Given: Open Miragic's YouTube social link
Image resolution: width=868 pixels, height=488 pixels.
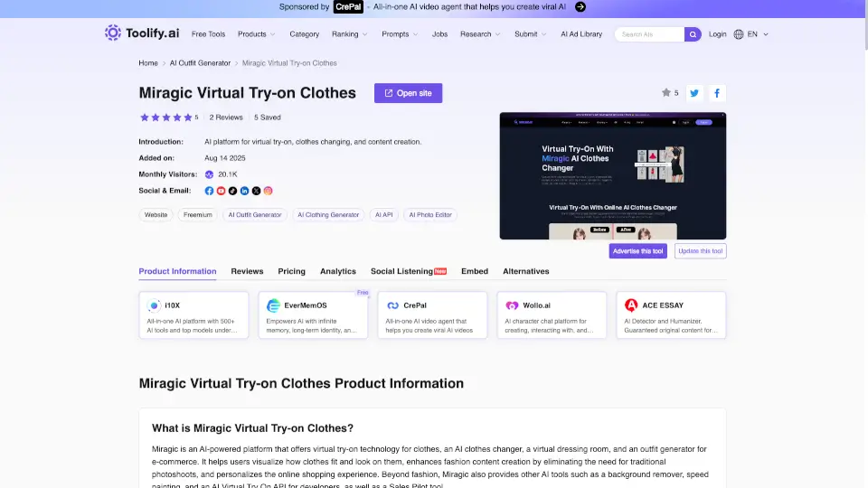Looking at the screenshot, I should [x=221, y=191].
